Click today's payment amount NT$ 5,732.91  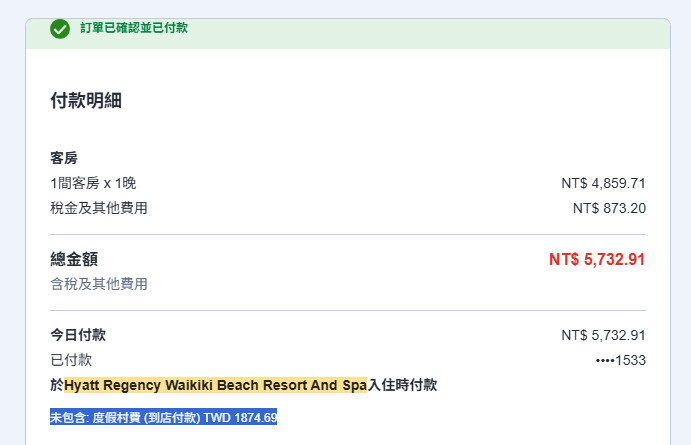pos(603,335)
